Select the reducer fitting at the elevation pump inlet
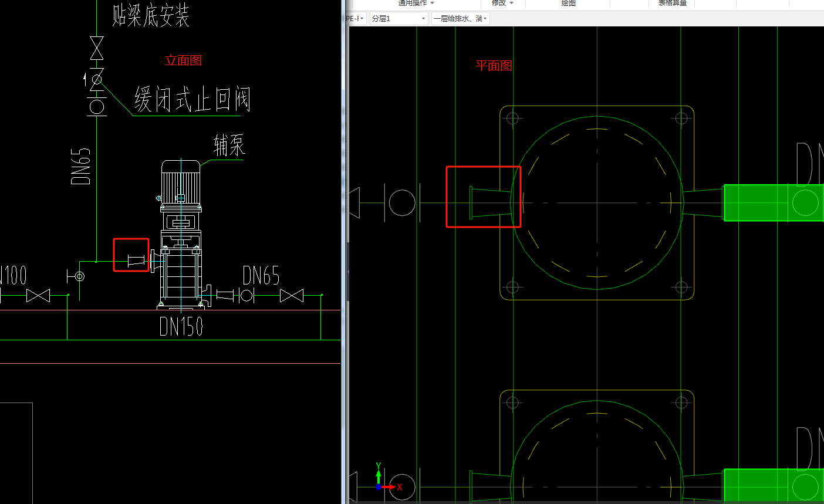The width and height of the screenshot is (824, 504). 137,261
